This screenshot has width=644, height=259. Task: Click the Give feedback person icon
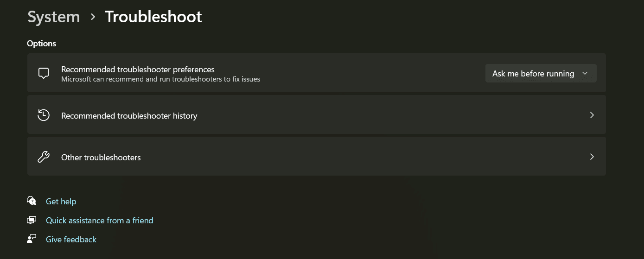(x=32, y=239)
